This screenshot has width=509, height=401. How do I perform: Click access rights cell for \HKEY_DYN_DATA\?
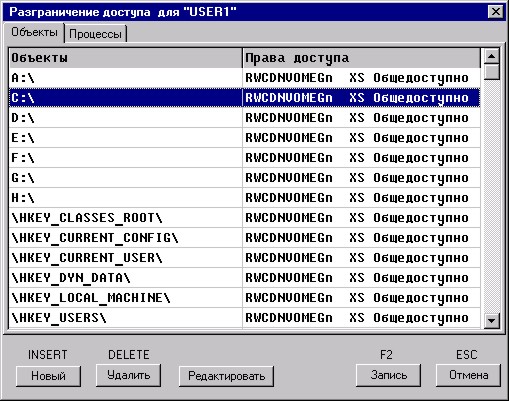pyautogui.click(x=362, y=278)
